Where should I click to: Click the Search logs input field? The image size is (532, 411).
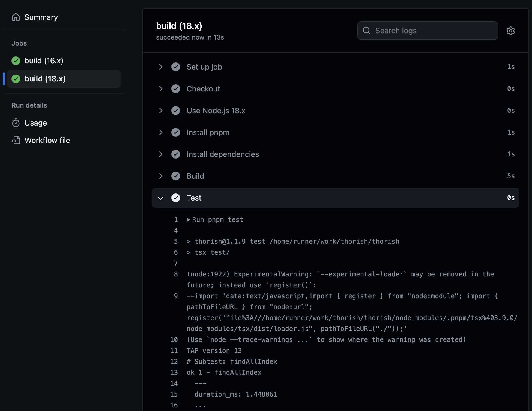[x=428, y=30]
